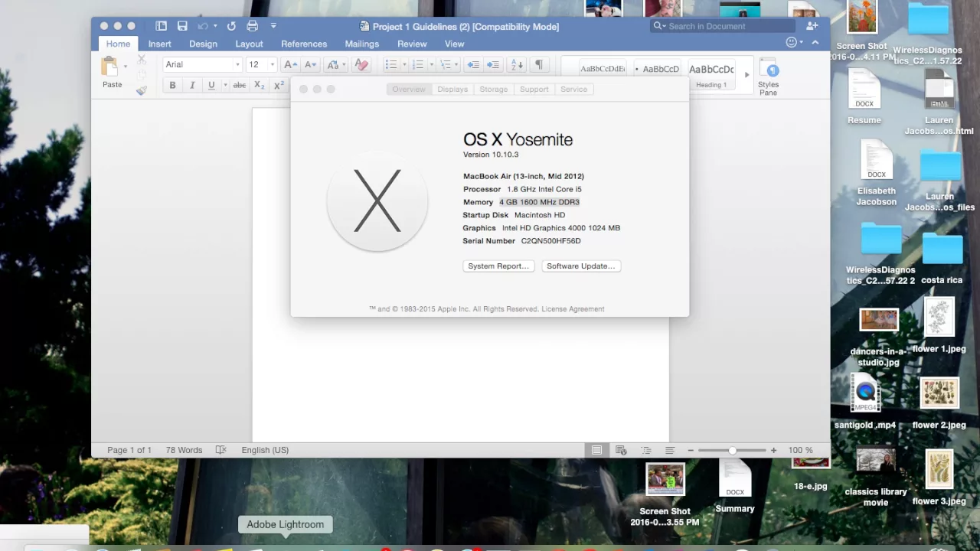
Task: Select Print Layout view in status bar
Action: [x=596, y=450]
